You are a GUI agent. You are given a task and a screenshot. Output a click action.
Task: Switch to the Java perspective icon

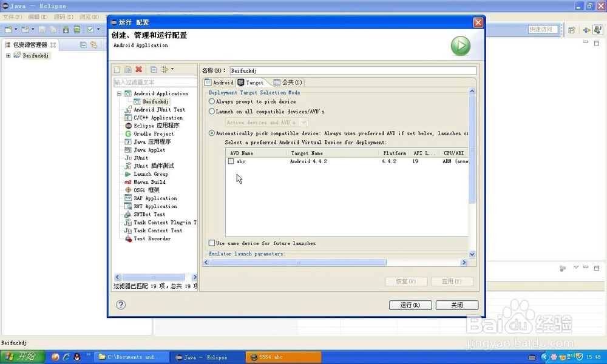tap(598, 30)
